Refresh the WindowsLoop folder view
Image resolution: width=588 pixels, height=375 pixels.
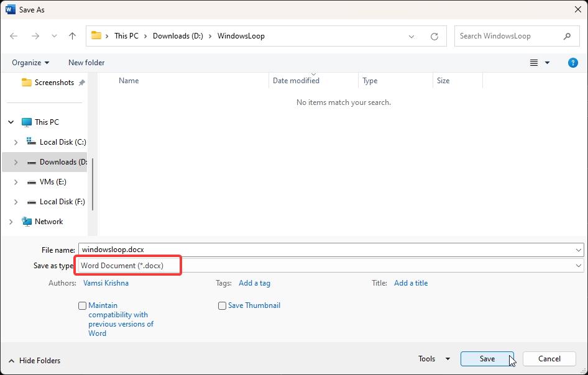pyautogui.click(x=434, y=36)
